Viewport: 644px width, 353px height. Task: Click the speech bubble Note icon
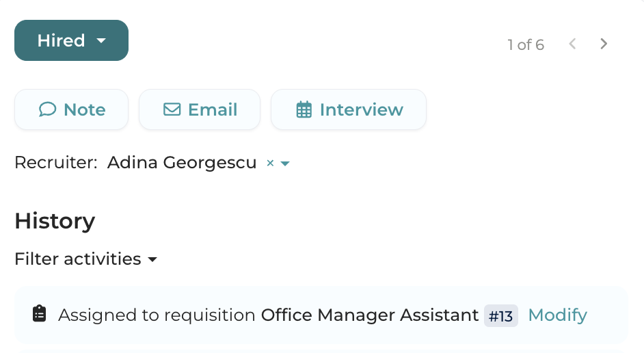(x=47, y=109)
